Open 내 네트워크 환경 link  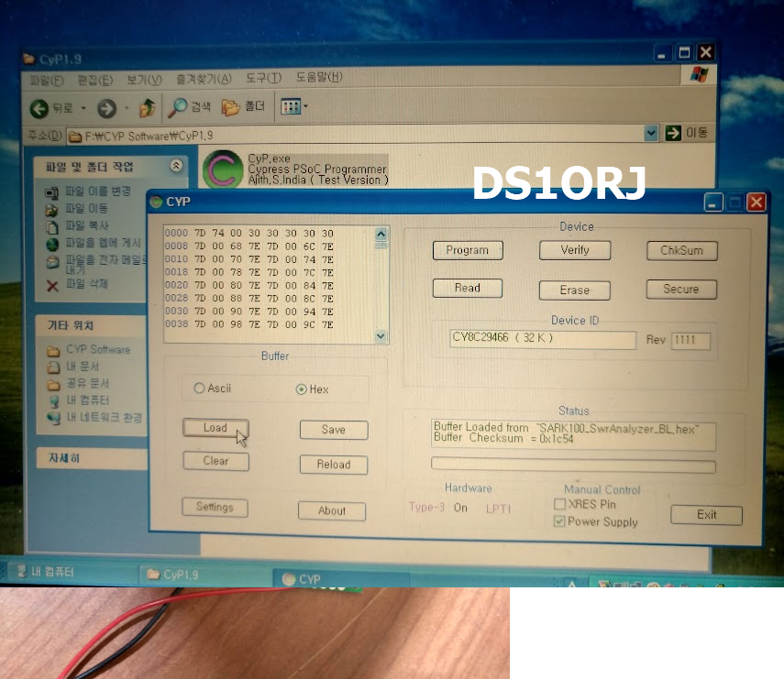click(x=105, y=418)
